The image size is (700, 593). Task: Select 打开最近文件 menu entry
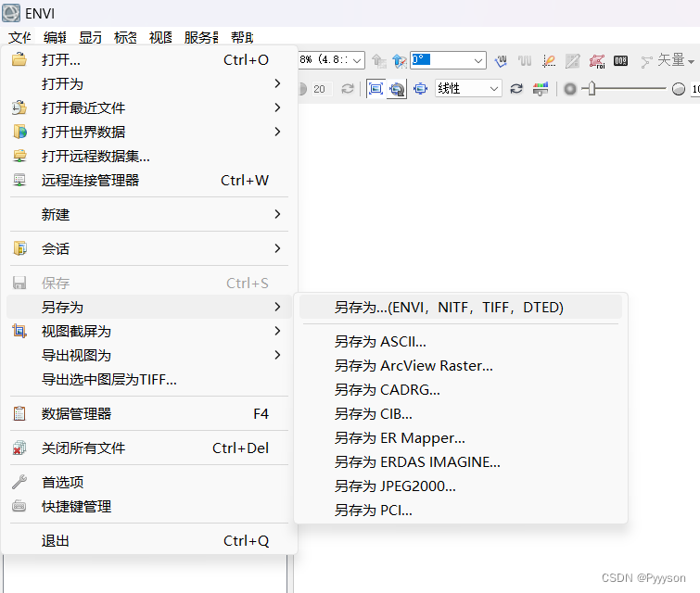(149, 107)
